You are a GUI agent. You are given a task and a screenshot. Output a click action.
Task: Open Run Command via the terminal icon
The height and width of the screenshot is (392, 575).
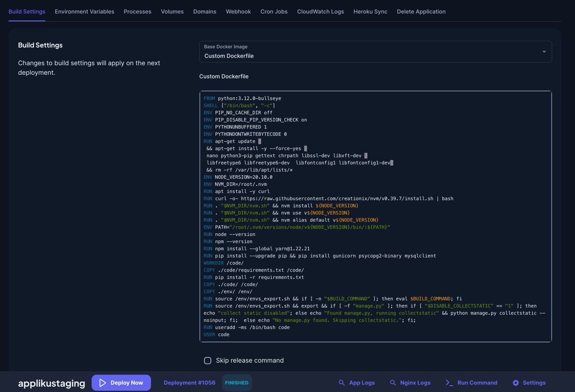coord(448,382)
